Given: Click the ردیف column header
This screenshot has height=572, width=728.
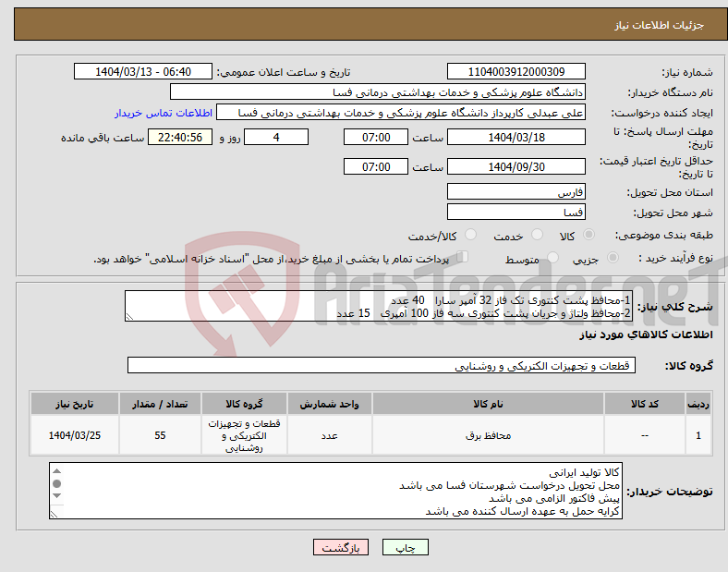Looking at the screenshot, I should [698, 404].
